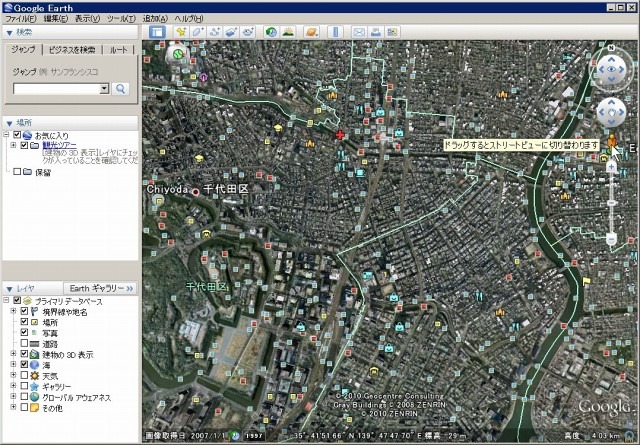640x445 pixels.
Task: Open the Earth ギャラリー button
Action: coord(101,288)
